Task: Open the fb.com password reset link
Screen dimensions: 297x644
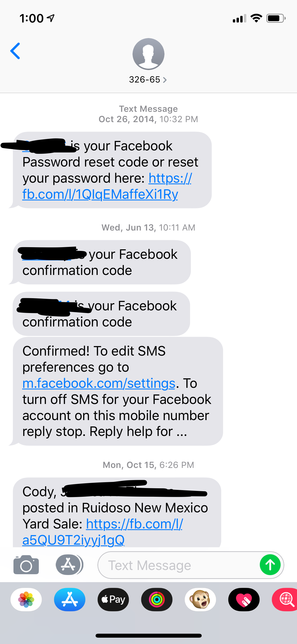Action: tap(107, 186)
